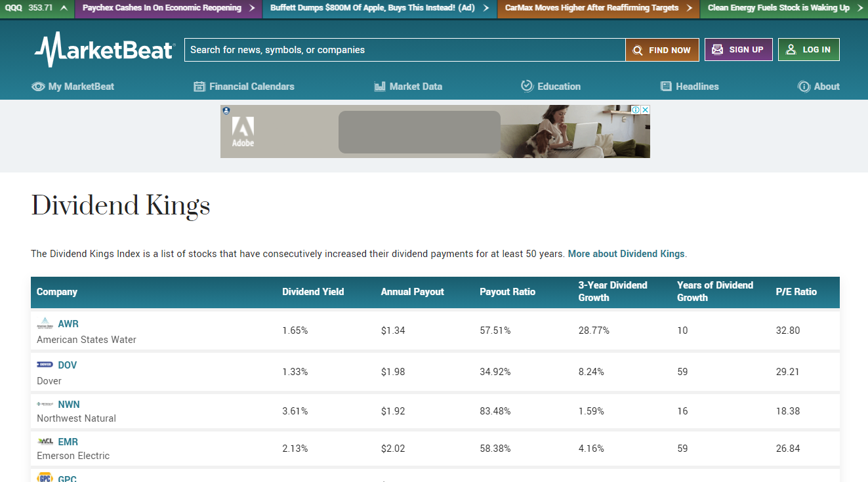Click into the news and symbols search field
This screenshot has height=482, width=868.
tap(405, 50)
